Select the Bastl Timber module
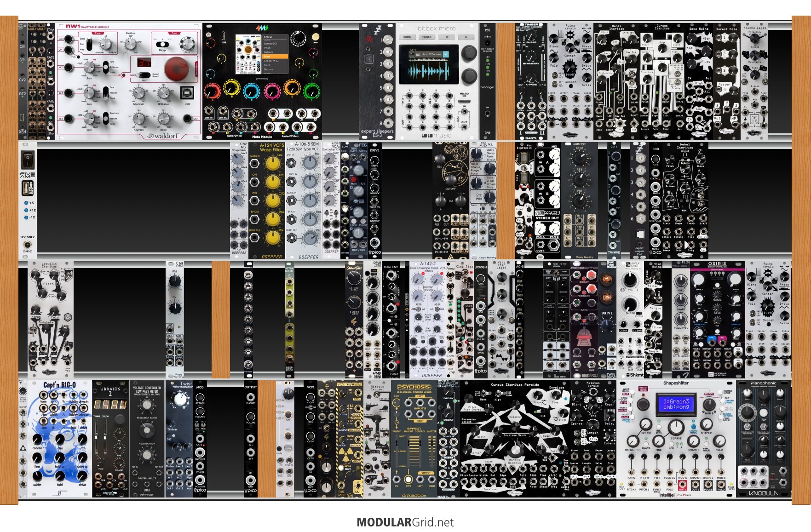This screenshot has width=811, height=532. point(531,82)
